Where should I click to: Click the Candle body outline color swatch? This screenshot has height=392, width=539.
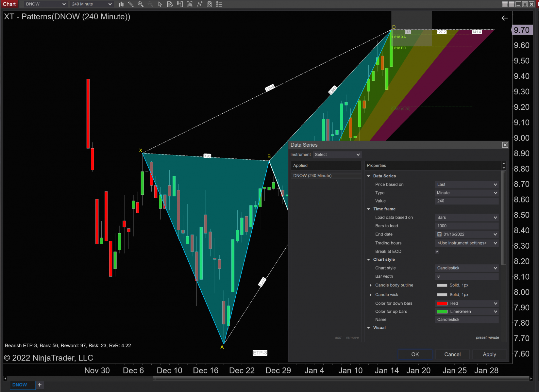[442, 286]
